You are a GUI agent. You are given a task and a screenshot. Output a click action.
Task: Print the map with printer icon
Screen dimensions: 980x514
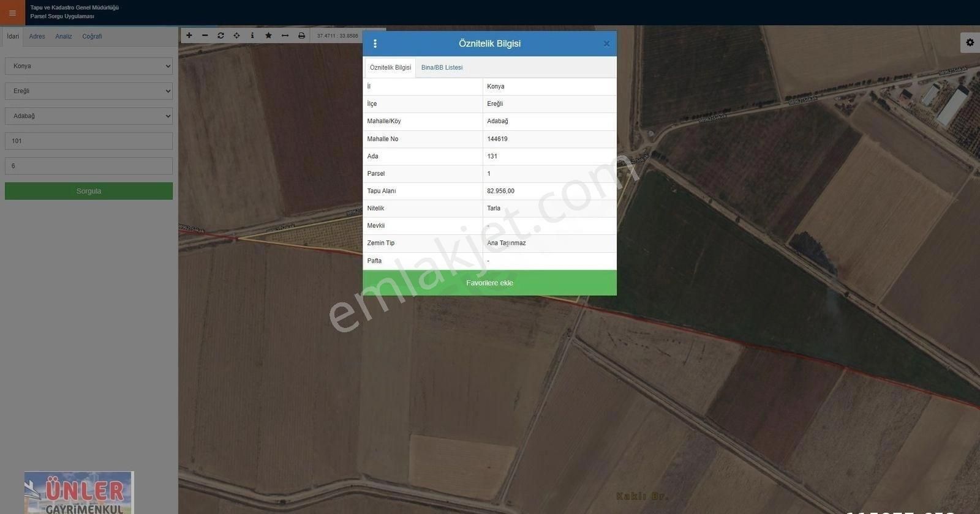301,35
